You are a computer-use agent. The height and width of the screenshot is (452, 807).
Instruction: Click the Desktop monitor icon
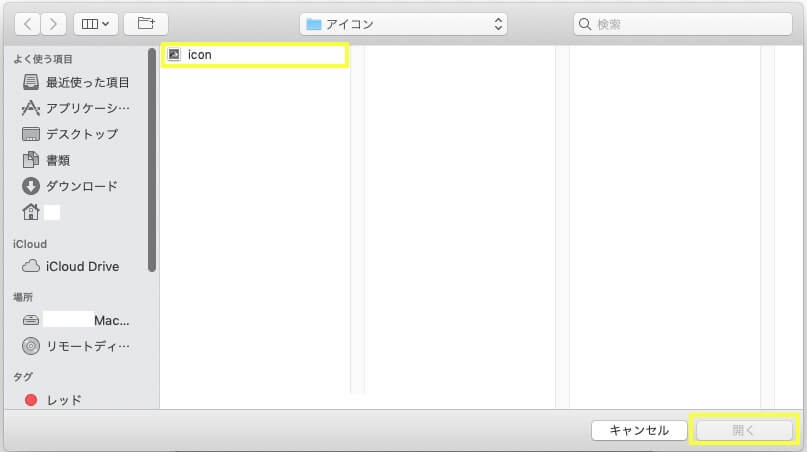pos(30,134)
